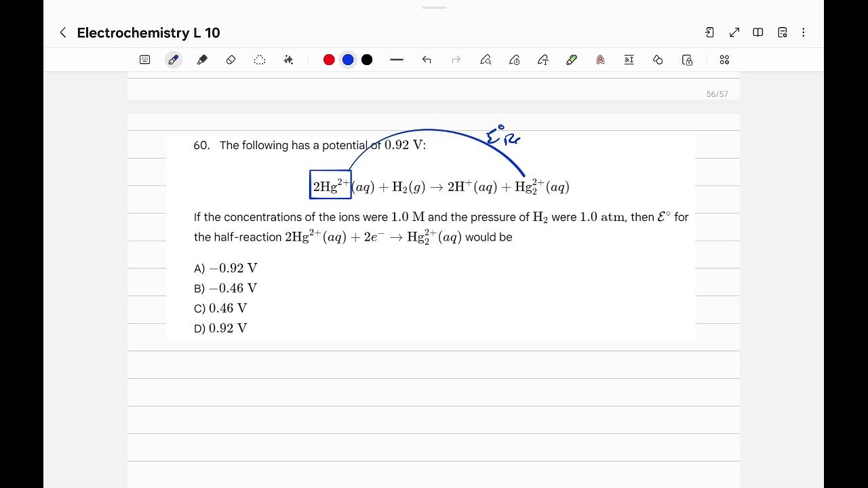868x488 pixels.
Task: Choose the blue pen color
Action: [348, 60]
